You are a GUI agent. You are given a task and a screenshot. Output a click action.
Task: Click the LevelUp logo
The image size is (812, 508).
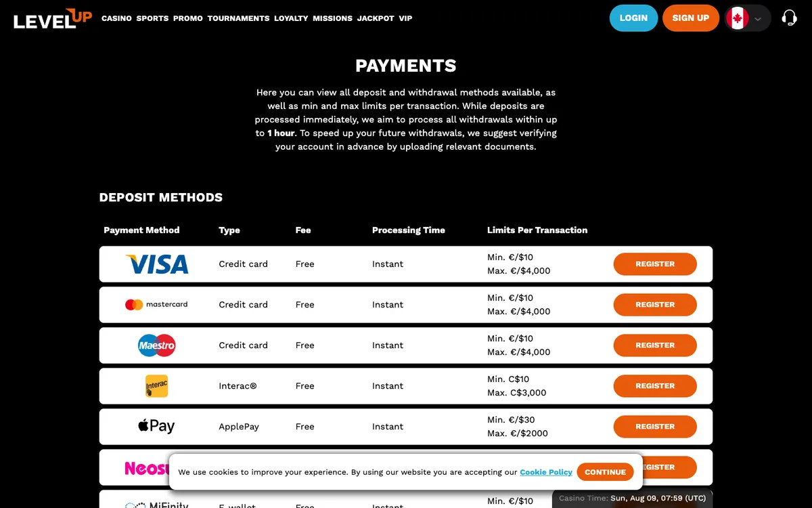(x=52, y=18)
